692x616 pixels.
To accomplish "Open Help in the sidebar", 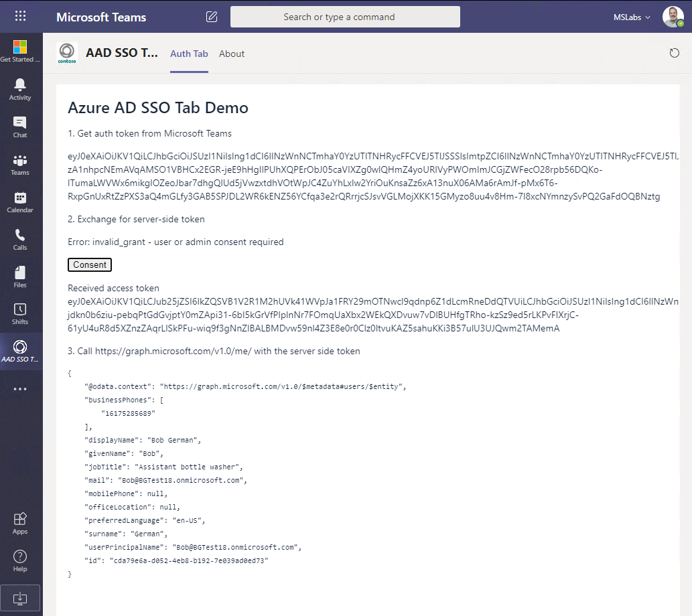I will (20, 561).
